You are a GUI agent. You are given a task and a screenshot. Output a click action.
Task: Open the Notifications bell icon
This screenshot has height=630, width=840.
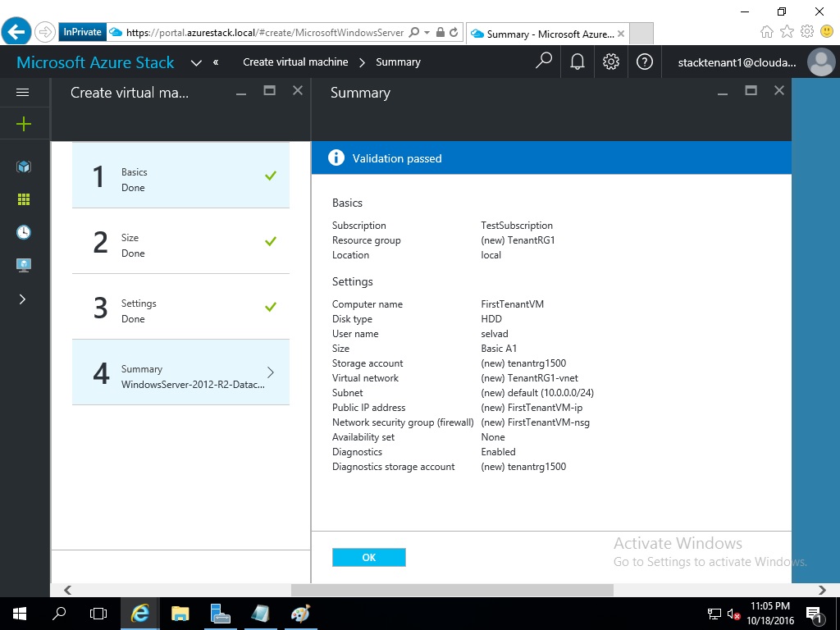(577, 62)
